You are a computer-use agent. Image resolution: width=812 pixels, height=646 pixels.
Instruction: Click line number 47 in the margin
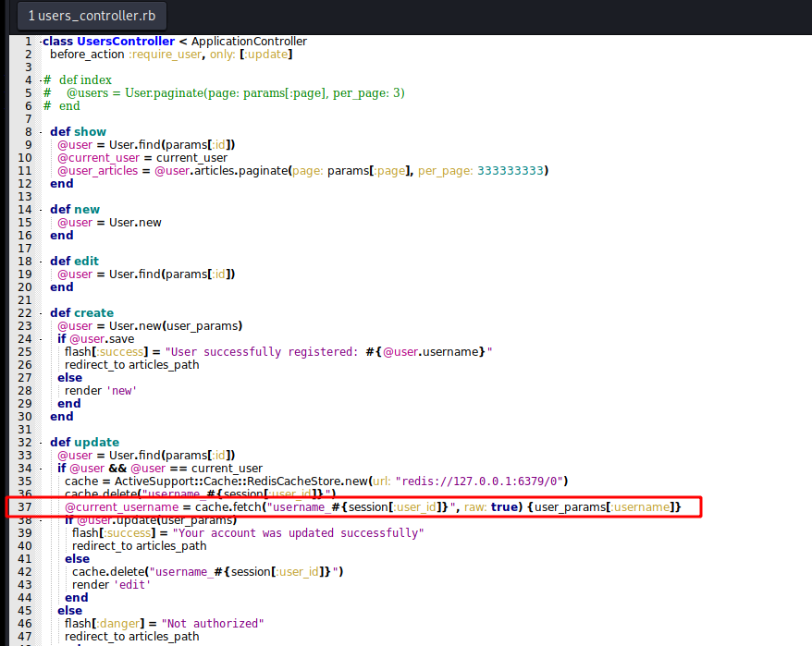25,637
